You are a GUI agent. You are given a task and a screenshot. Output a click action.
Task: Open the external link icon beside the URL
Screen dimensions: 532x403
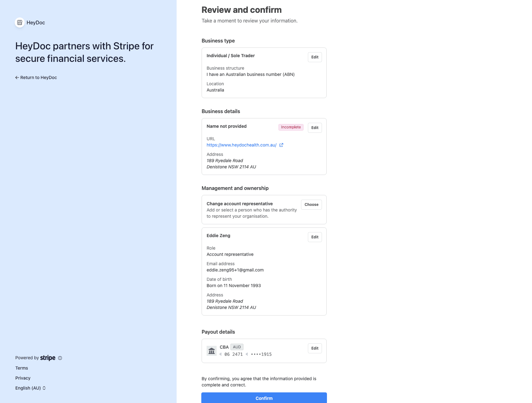click(281, 145)
